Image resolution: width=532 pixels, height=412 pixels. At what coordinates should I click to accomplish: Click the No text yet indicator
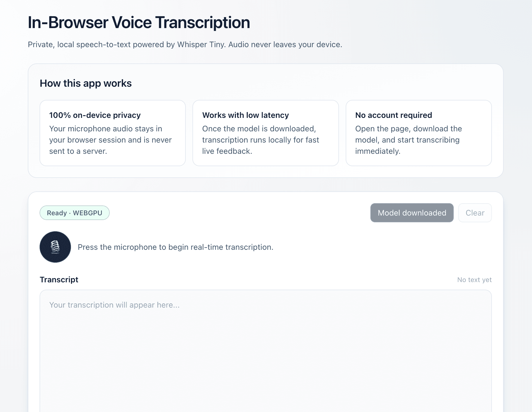474,280
